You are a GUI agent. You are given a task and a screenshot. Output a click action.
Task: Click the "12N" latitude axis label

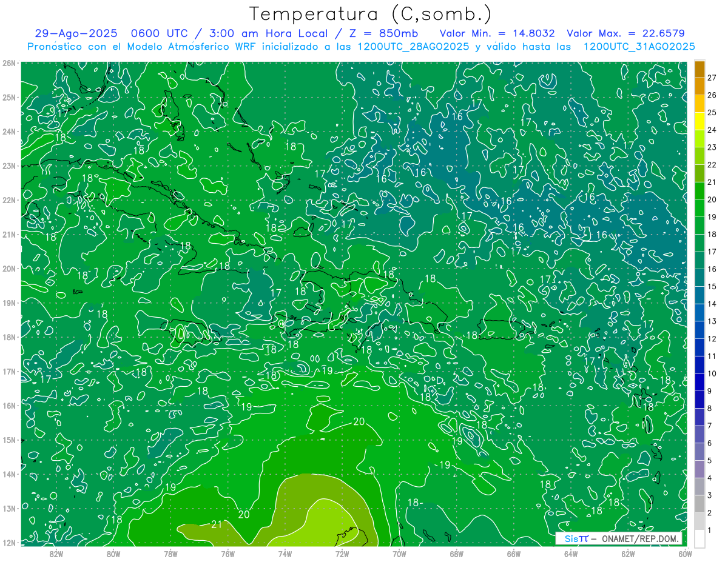[8, 543]
